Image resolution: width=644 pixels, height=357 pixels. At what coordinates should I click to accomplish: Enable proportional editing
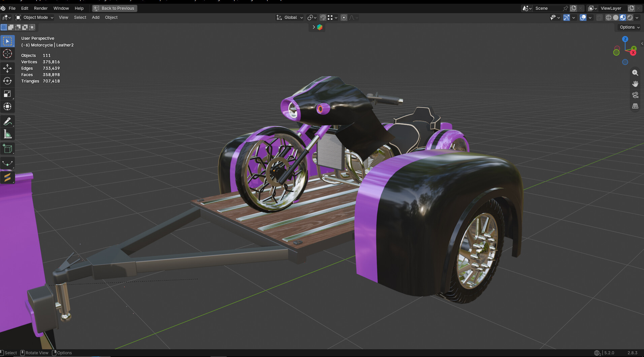344,18
